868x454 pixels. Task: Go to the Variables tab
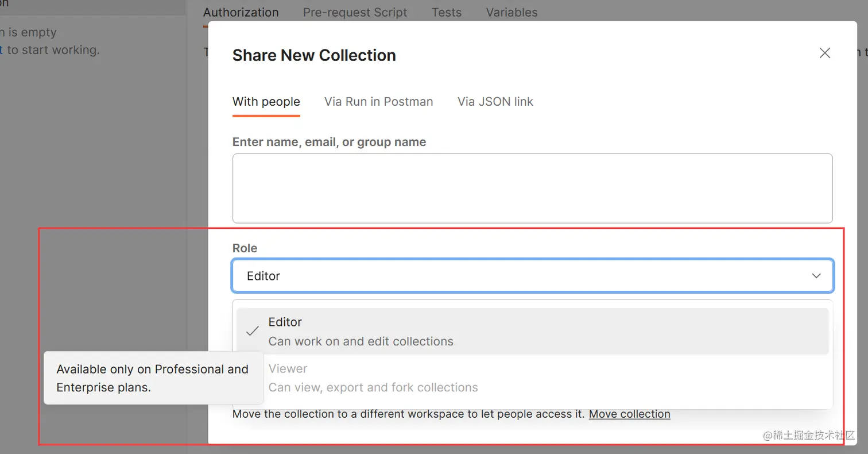tap(511, 13)
